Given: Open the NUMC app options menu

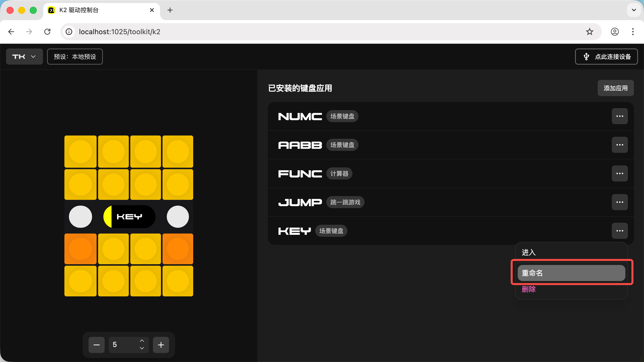Looking at the screenshot, I should pyautogui.click(x=620, y=116).
